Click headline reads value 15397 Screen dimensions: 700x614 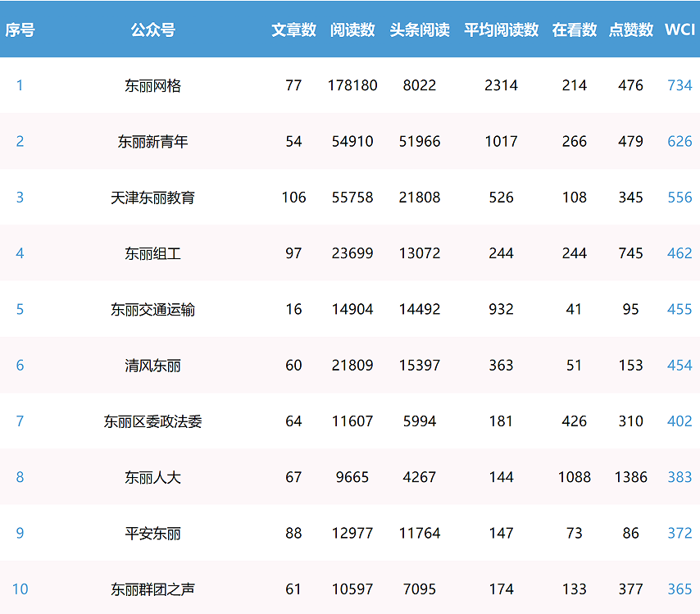click(x=420, y=366)
